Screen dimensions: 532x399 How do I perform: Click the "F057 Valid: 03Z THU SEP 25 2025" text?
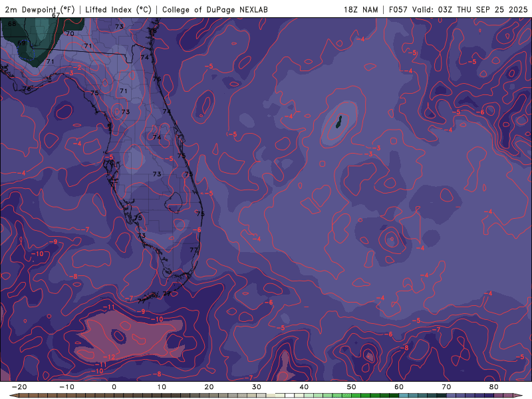pos(458,9)
